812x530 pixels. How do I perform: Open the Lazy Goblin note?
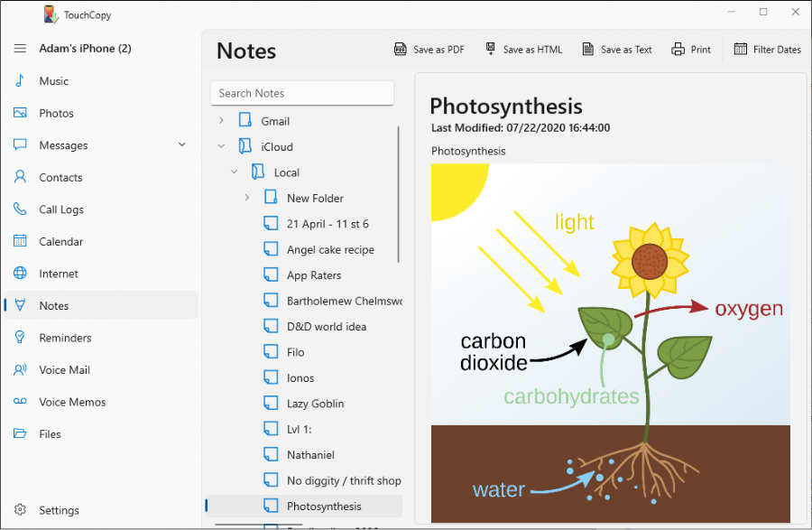point(315,404)
